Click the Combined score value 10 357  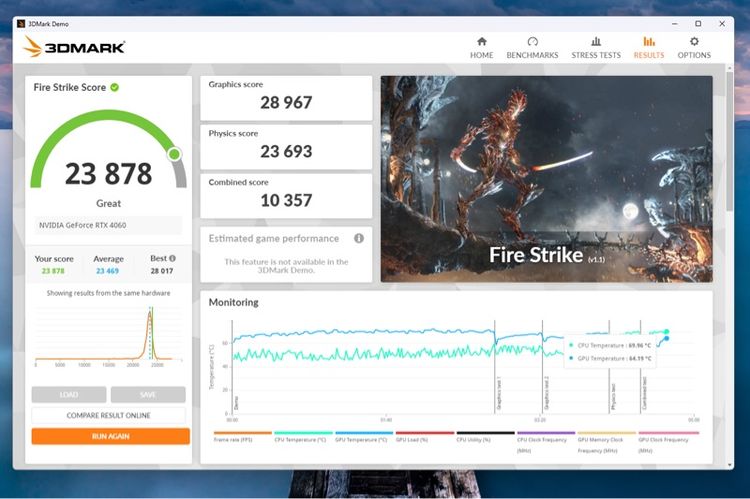[286, 200]
